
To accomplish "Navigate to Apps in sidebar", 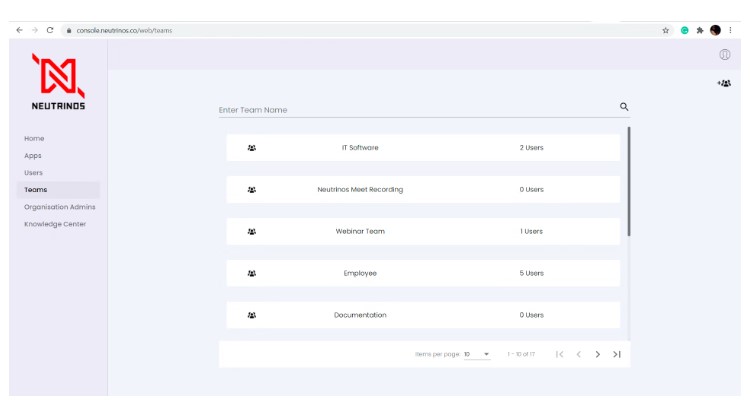I will click(33, 156).
